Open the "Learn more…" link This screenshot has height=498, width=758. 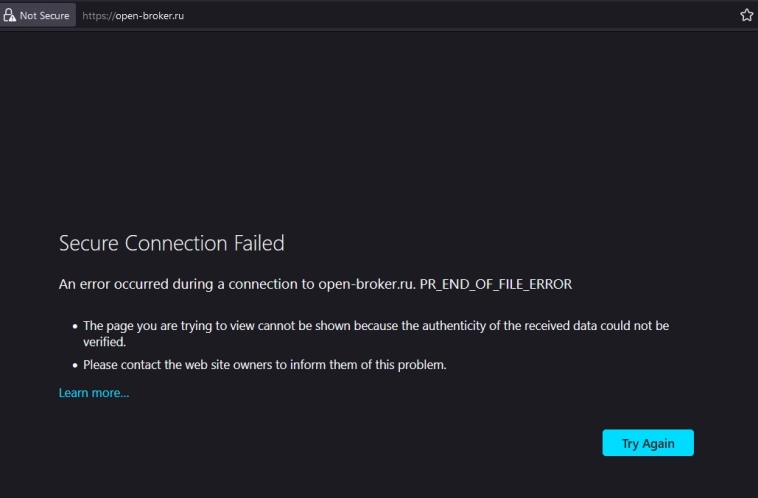94,393
